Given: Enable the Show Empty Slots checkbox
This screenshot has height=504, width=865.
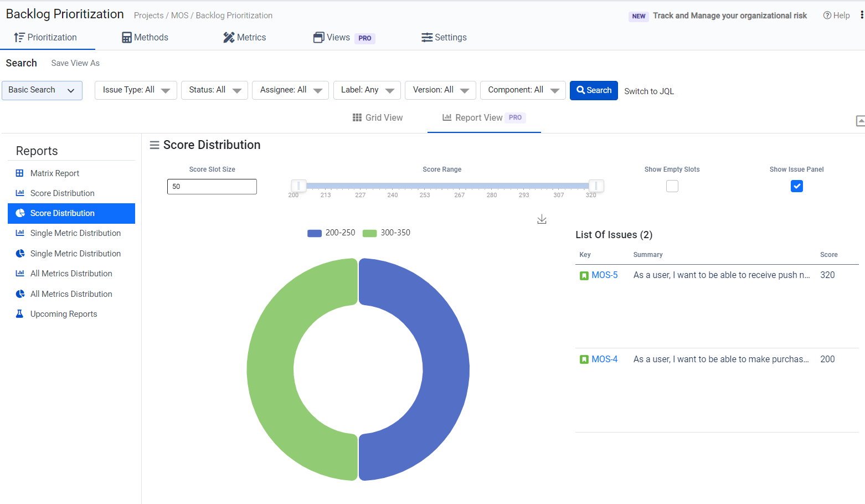Looking at the screenshot, I should pyautogui.click(x=672, y=187).
